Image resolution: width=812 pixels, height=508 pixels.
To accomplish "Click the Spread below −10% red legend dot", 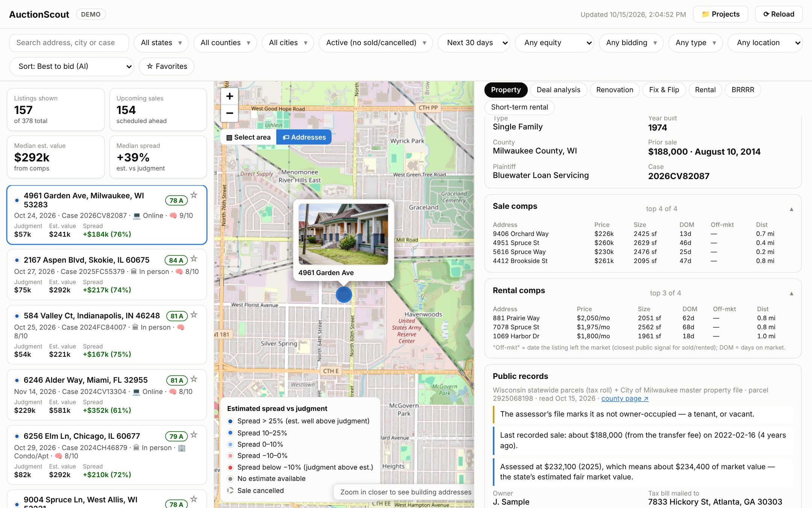I will point(230,467).
